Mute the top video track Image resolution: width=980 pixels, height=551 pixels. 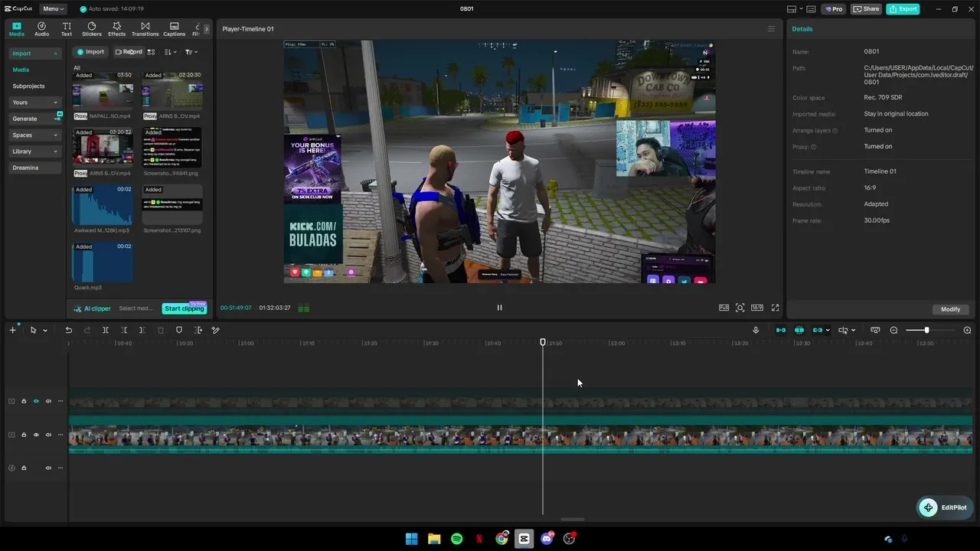48,401
